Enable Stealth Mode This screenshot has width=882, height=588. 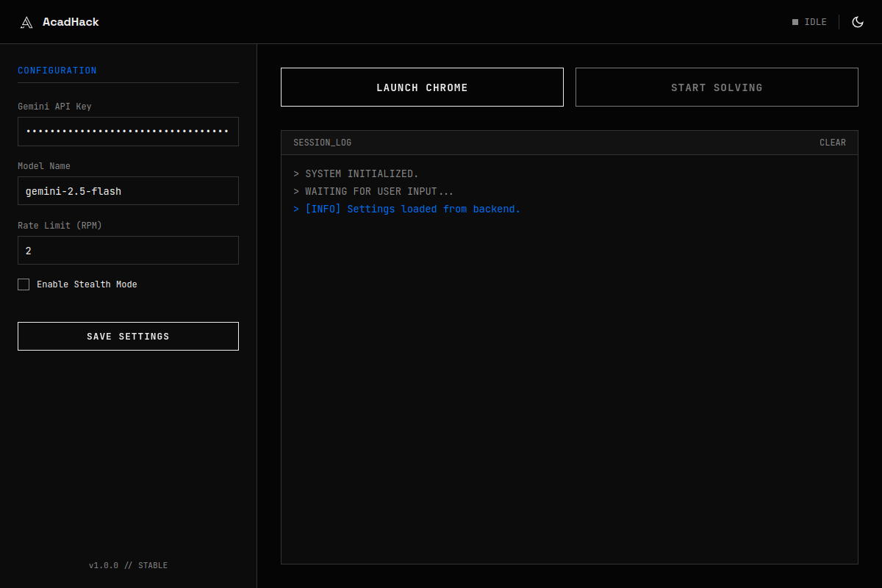pos(23,284)
